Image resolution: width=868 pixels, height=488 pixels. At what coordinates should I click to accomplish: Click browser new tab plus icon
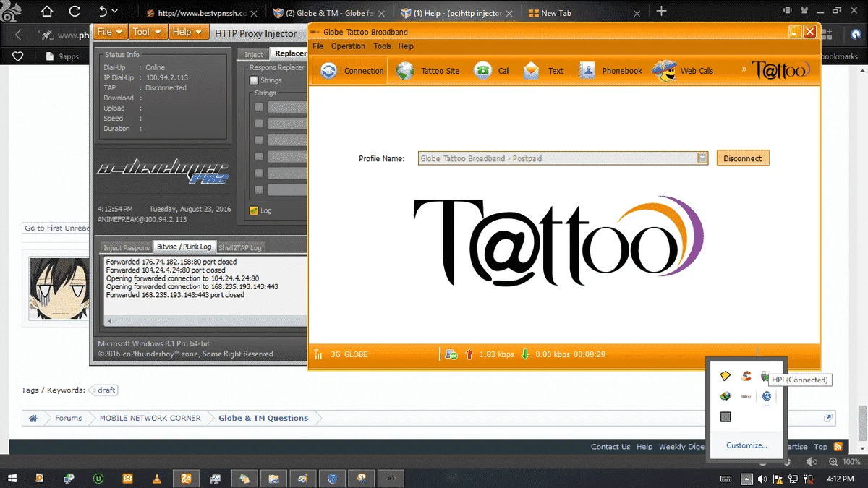(661, 12)
